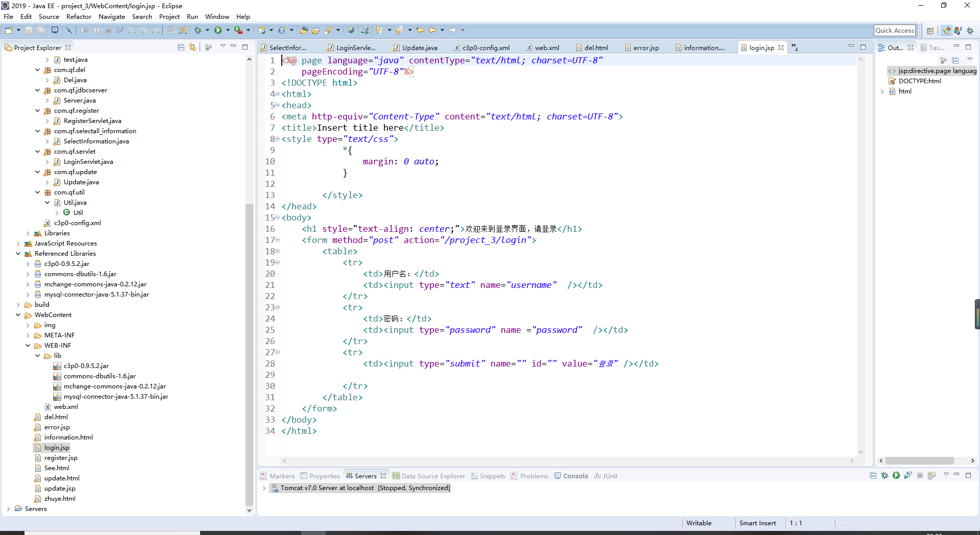This screenshot has height=535, width=980.
Task: Click the Open Perspective icon
Action: click(930, 31)
